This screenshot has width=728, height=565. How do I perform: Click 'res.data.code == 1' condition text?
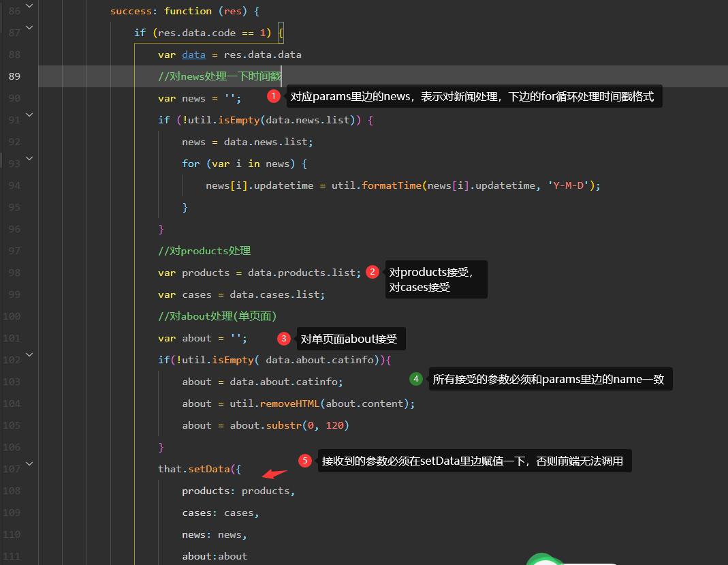(212, 33)
